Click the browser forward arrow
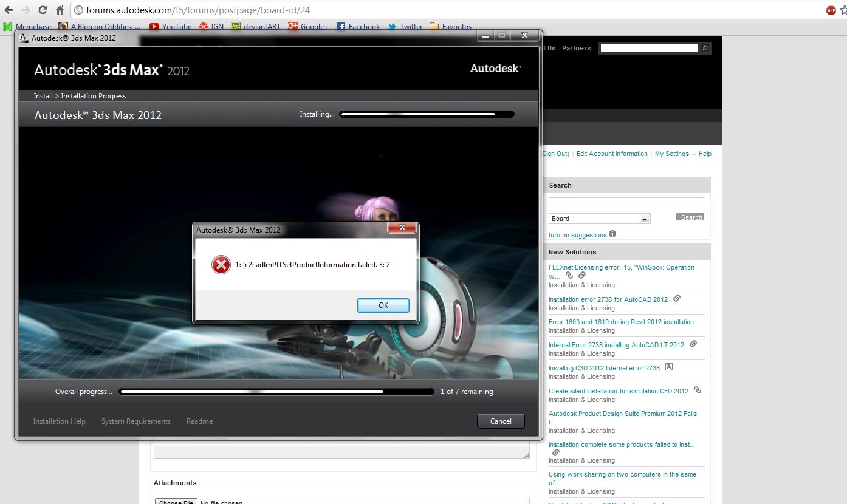847x504 pixels. coord(26,10)
